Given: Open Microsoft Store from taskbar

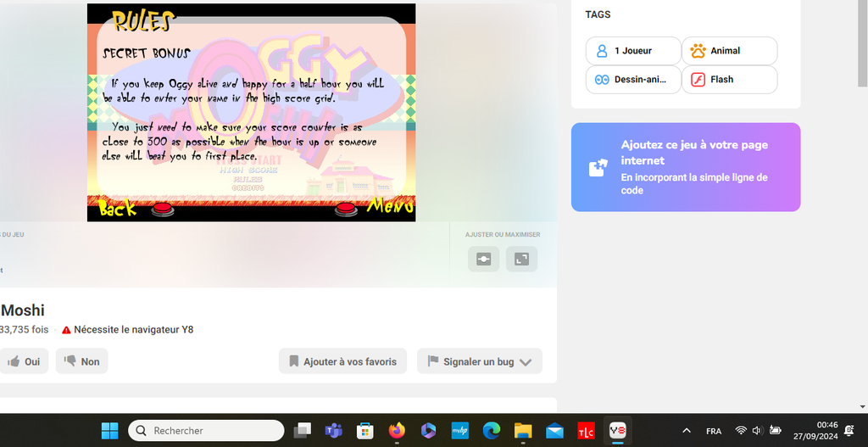Looking at the screenshot, I should coord(365,431).
